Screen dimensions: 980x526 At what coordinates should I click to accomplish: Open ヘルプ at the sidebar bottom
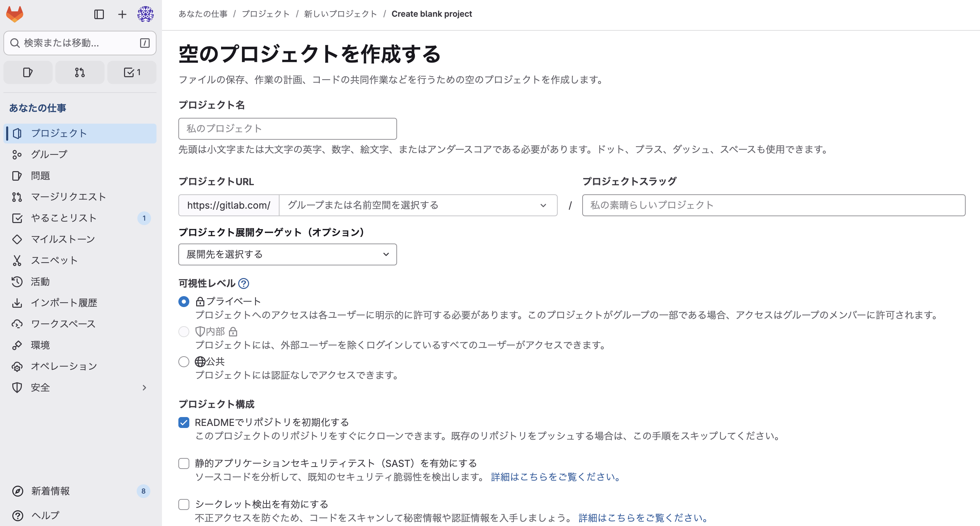tap(80, 516)
